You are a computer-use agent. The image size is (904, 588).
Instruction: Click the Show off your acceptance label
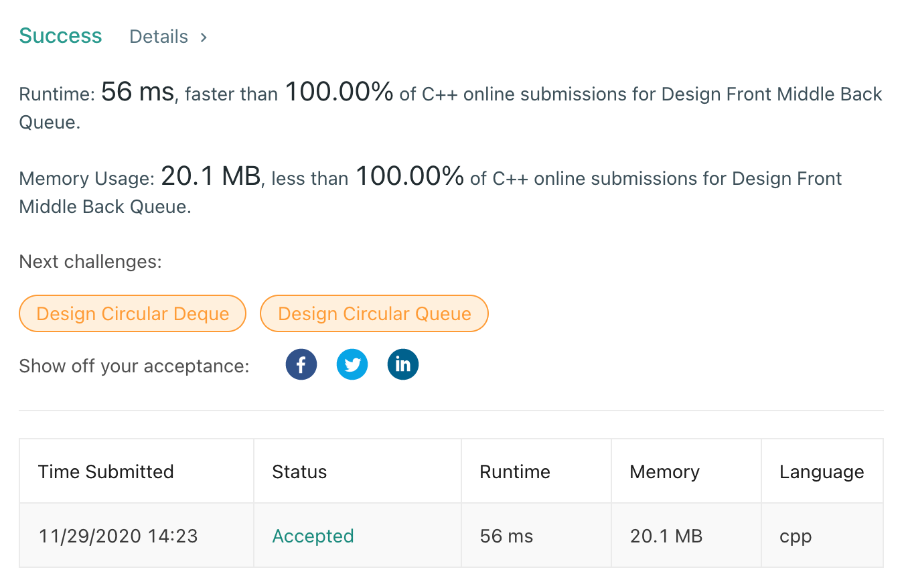pos(133,366)
